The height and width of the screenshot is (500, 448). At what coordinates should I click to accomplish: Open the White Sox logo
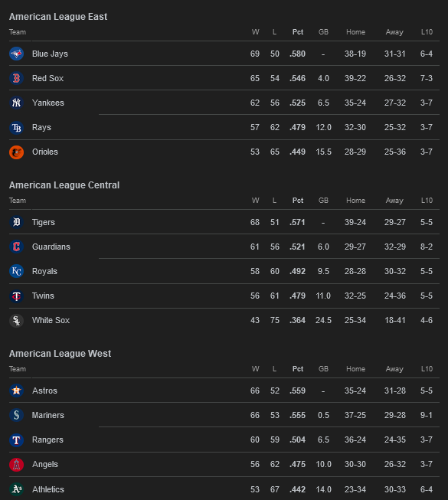[17, 321]
